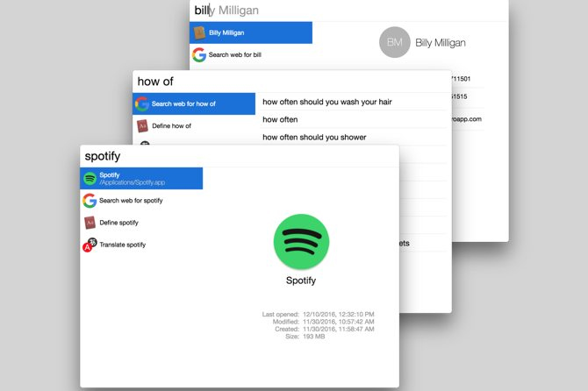The width and height of the screenshot is (588, 391).
Task: Pick the 'how often' suggestion
Action: [x=353, y=119]
